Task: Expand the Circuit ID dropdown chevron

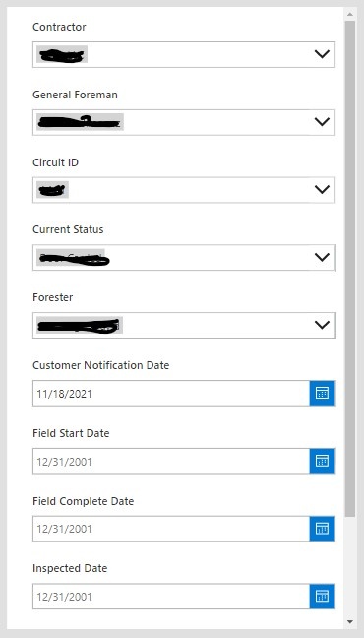Action: point(322,190)
